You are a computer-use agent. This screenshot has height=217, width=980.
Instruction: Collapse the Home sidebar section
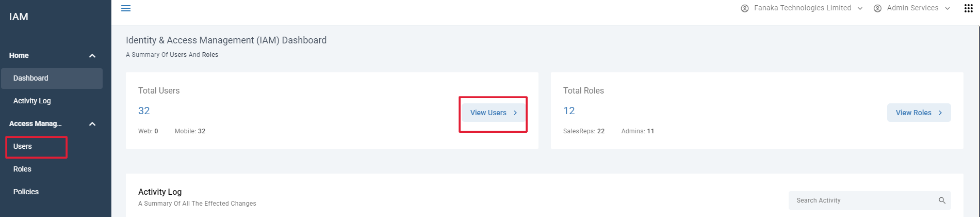click(x=92, y=56)
